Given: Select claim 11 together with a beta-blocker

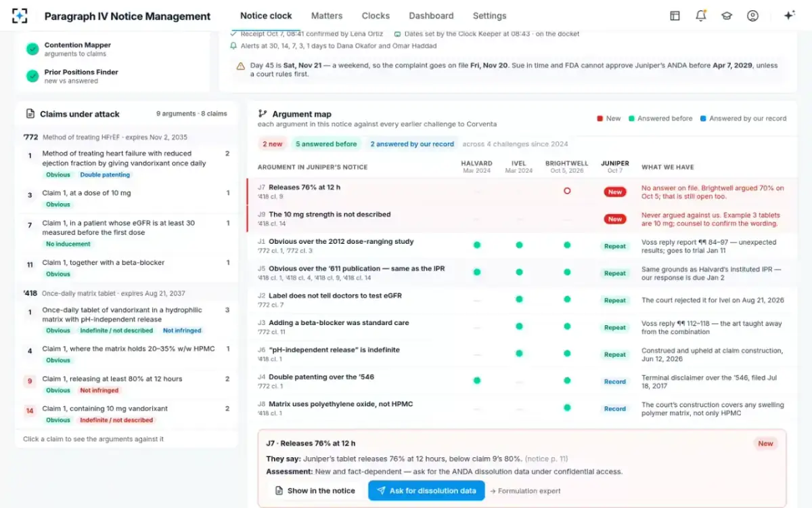Looking at the screenshot, I should point(127,268).
